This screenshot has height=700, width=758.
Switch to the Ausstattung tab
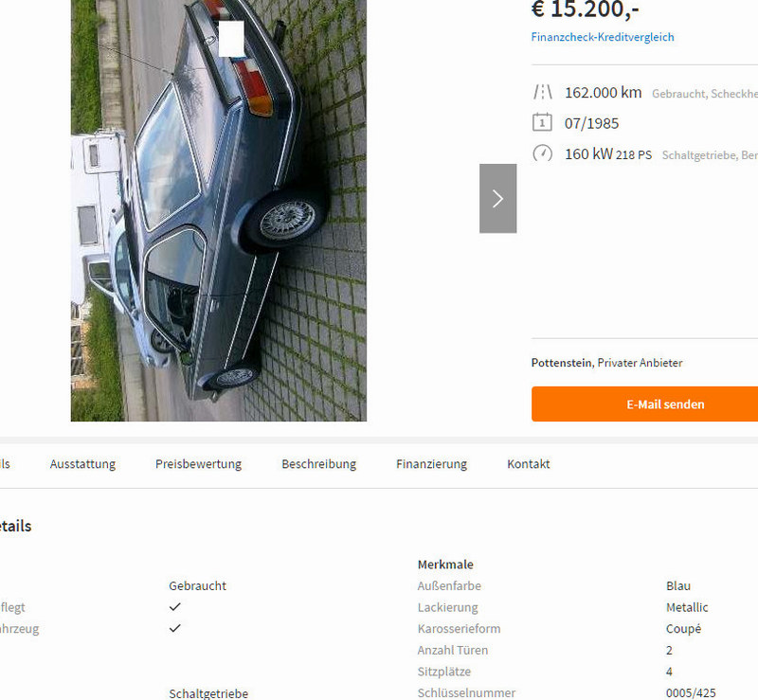click(x=82, y=464)
